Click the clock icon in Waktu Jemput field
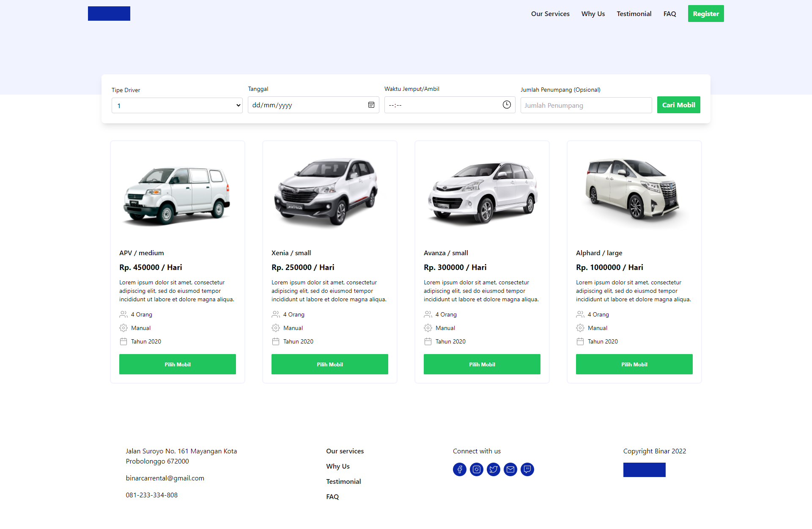 [x=507, y=105]
